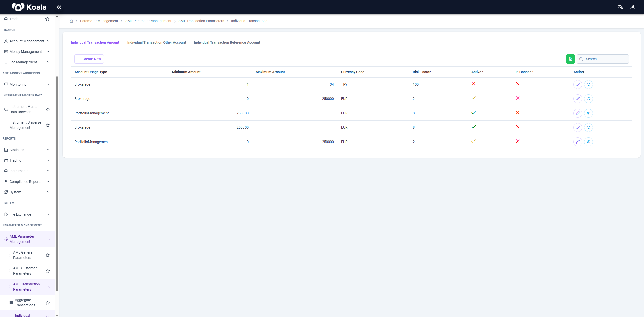Open the language translation icon
644x317 pixels.
620,7
